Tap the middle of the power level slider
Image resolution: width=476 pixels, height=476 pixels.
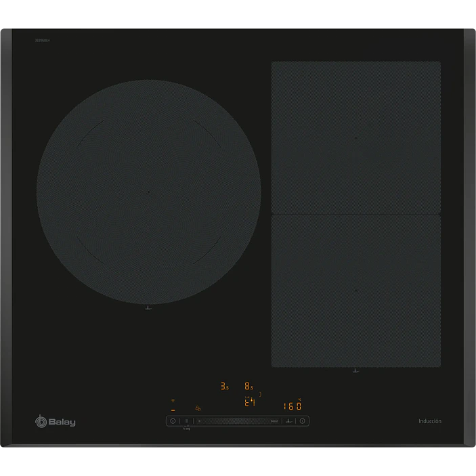pyautogui.click(x=238, y=420)
